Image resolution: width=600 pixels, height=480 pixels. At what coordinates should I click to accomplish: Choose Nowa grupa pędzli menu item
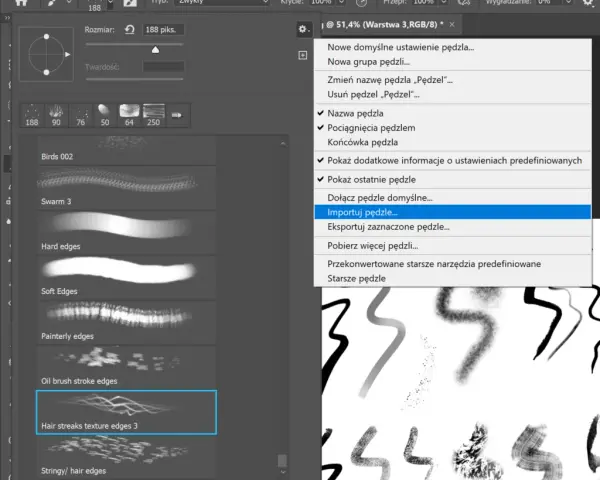click(x=453, y=62)
